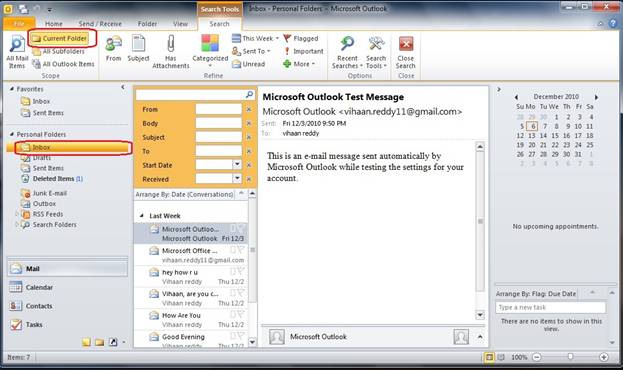
Task: Switch to the View tab
Action: coord(180,24)
